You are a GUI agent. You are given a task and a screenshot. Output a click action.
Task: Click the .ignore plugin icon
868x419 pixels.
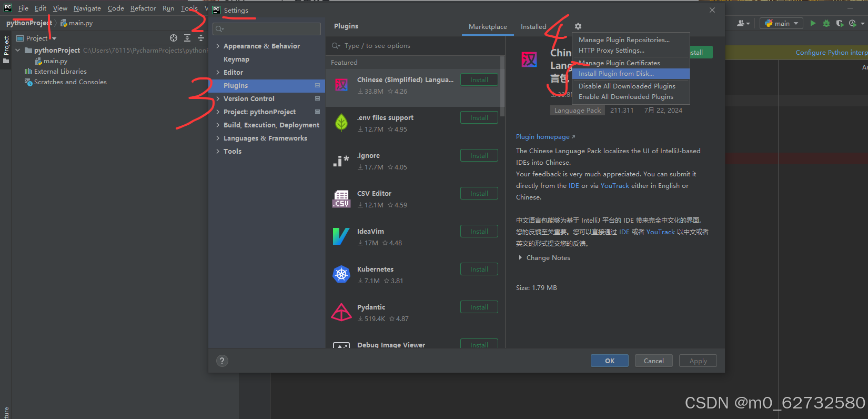[341, 161]
